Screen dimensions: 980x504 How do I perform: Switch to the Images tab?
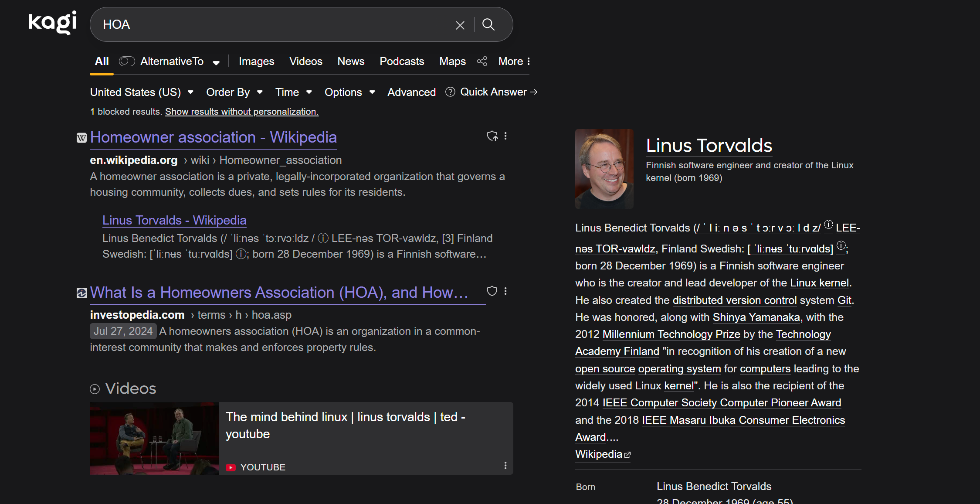click(256, 61)
